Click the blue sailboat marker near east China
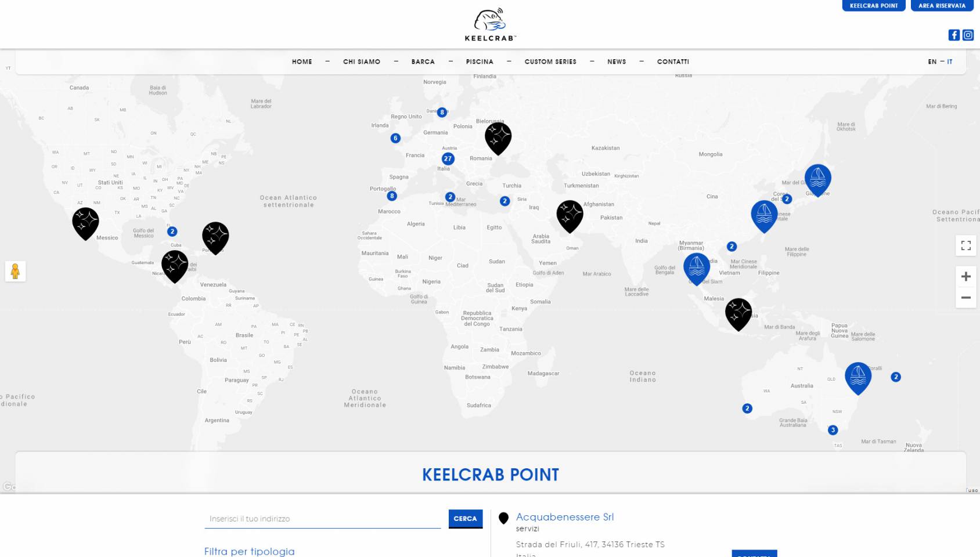The height and width of the screenshot is (557, 980). pos(764,216)
